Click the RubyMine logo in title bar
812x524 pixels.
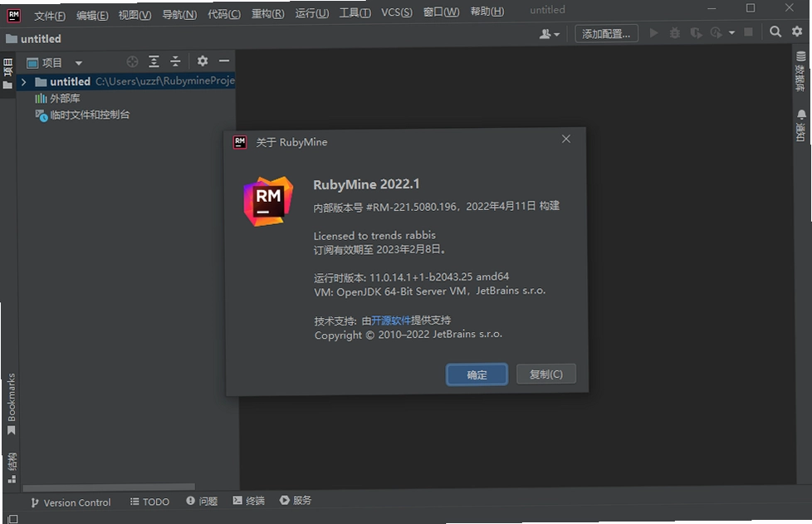pyautogui.click(x=14, y=16)
